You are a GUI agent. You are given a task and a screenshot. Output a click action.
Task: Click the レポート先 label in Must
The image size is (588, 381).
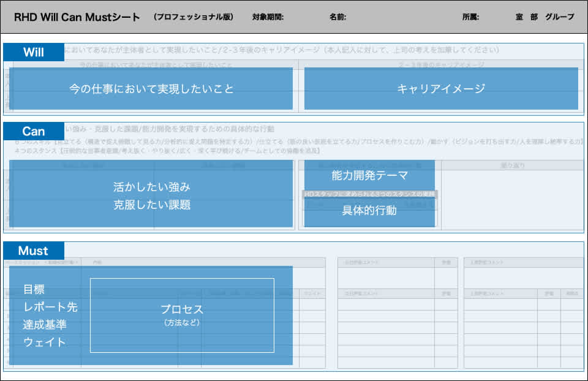[50, 307]
